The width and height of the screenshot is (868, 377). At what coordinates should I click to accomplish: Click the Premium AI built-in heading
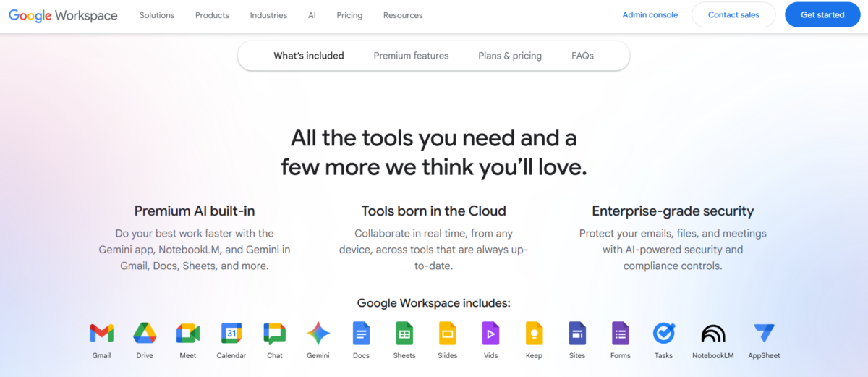(x=195, y=211)
